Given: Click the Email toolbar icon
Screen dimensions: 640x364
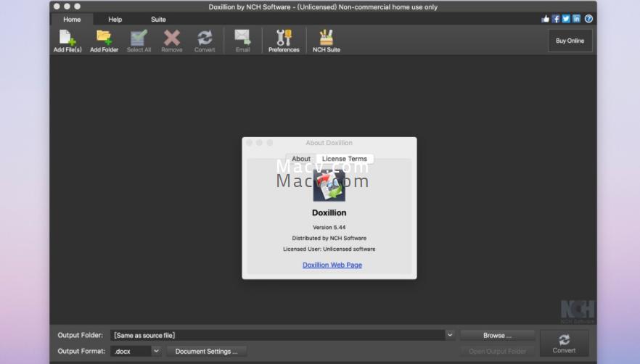Looking at the screenshot, I should click(242, 41).
